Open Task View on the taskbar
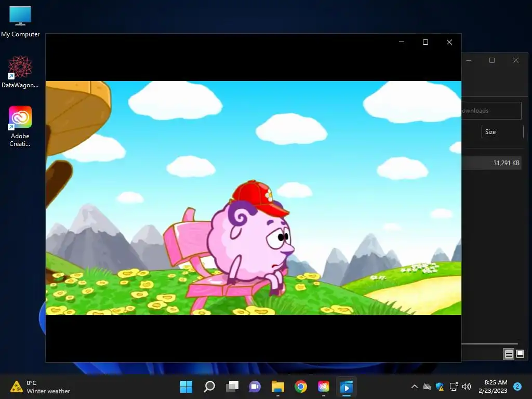The width and height of the screenshot is (532, 399). coord(232,387)
